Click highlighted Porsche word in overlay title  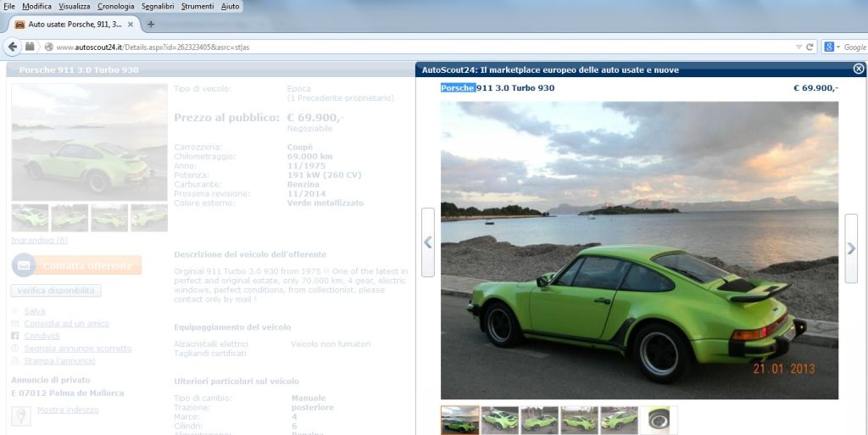(x=458, y=87)
